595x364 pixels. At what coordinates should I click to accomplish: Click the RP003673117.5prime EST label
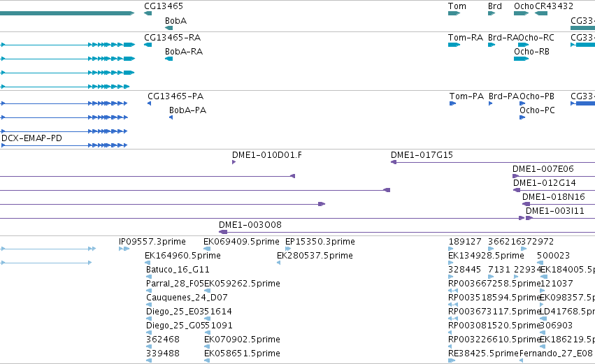point(494,312)
